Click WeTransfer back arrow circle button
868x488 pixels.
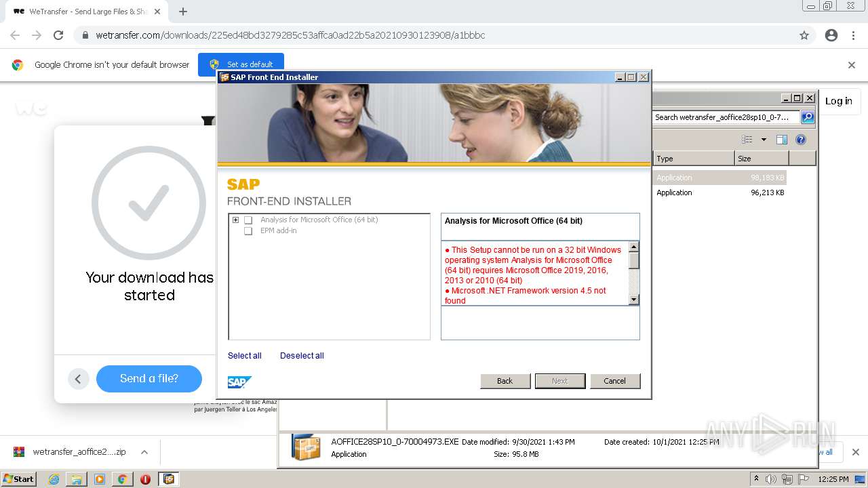[x=78, y=379]
